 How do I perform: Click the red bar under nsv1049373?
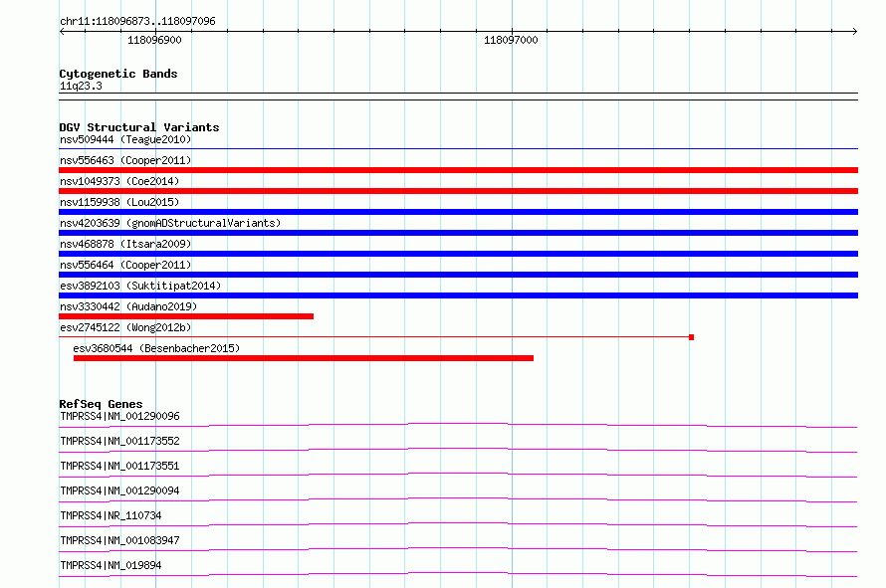coord(458,191)
